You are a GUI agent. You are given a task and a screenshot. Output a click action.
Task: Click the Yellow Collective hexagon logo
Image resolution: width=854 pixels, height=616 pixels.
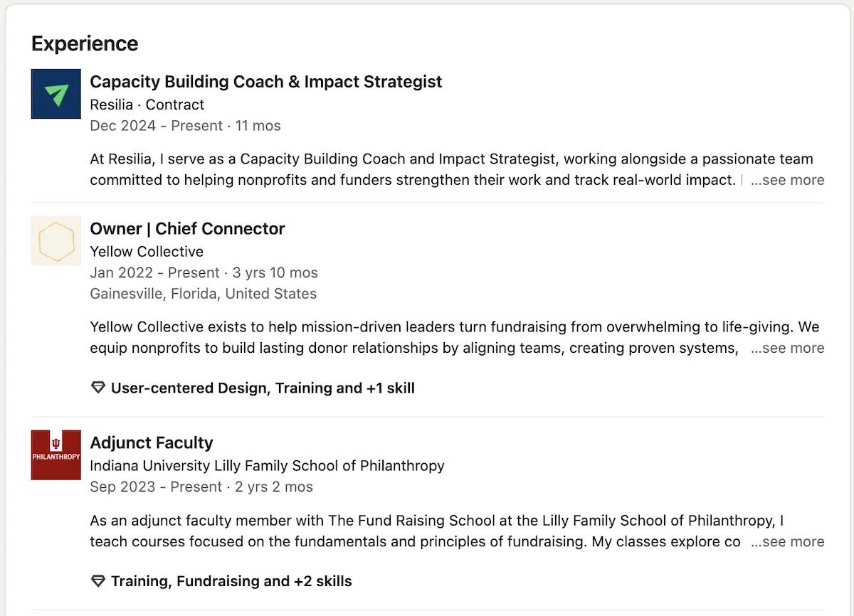click(56, 241)
